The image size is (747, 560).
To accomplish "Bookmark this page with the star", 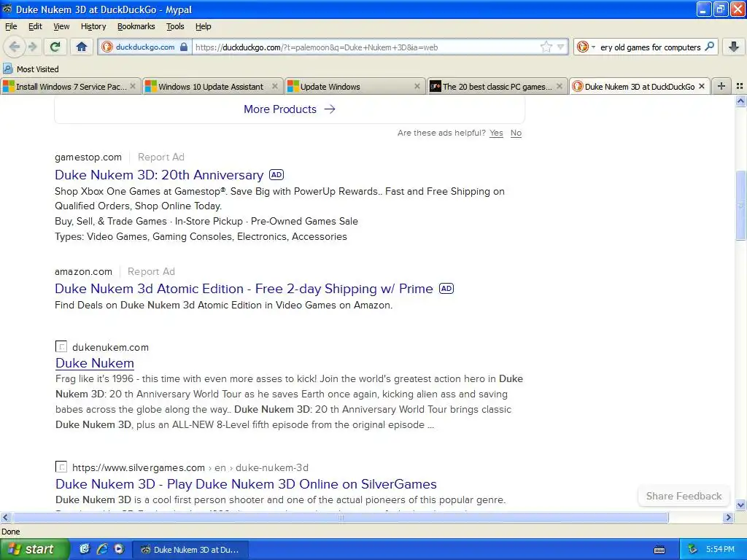I will [546, 47].
